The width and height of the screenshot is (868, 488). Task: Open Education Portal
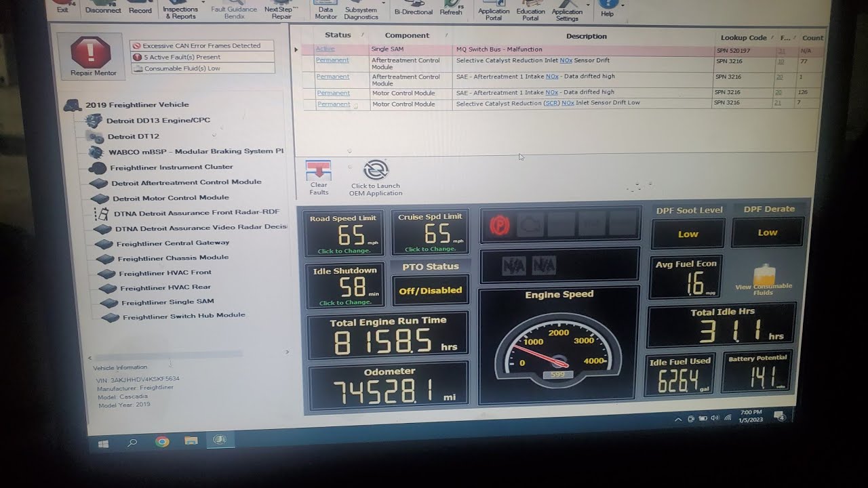[x=530, y=12]
